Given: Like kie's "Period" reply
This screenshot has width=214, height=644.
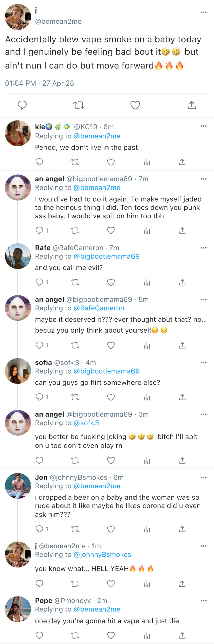Looking at the screenshot, I should (x=111, y=162).
